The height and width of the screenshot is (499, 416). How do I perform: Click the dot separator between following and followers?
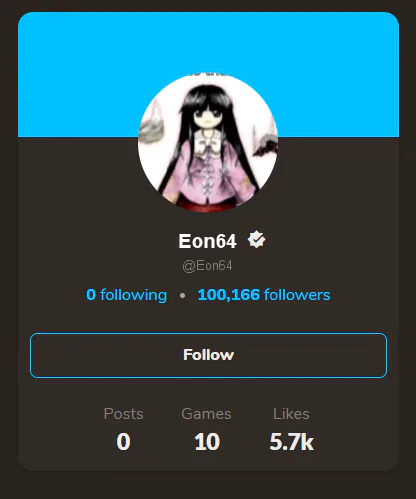tap(182, 295)
